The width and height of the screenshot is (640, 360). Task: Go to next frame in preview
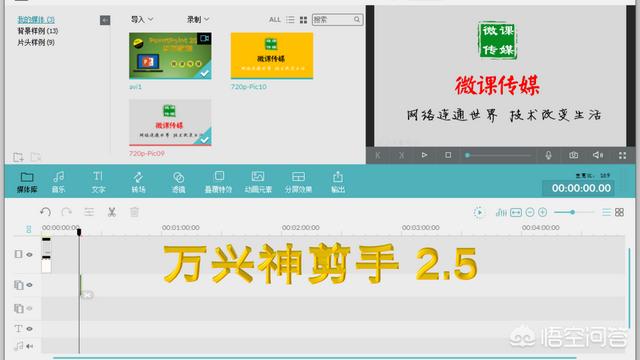pyautogui.click(x=402, y=155)
